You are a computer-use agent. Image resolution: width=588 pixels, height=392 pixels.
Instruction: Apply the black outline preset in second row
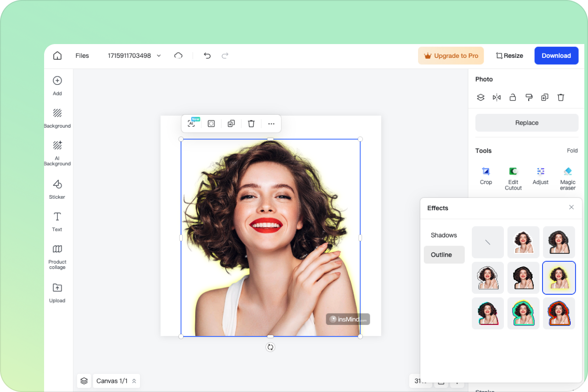click(x=524, y=278)
